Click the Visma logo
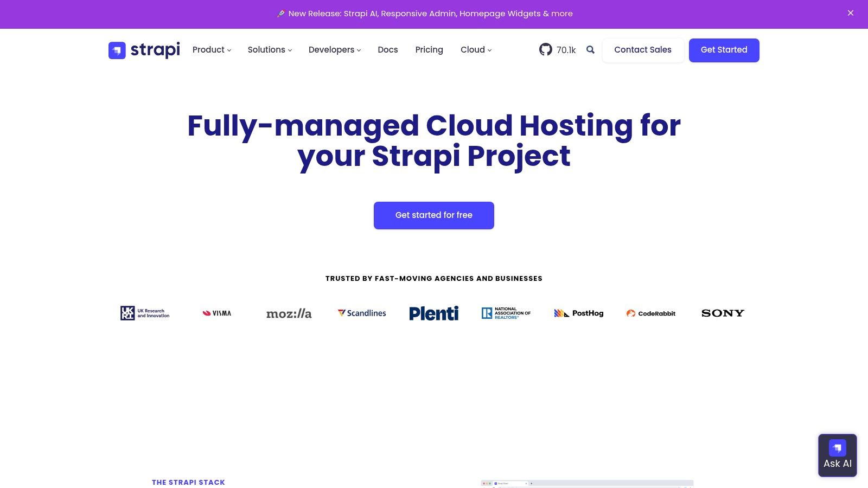Image resolution: width=868 pixels, height=488 pixels. point(217,313)
